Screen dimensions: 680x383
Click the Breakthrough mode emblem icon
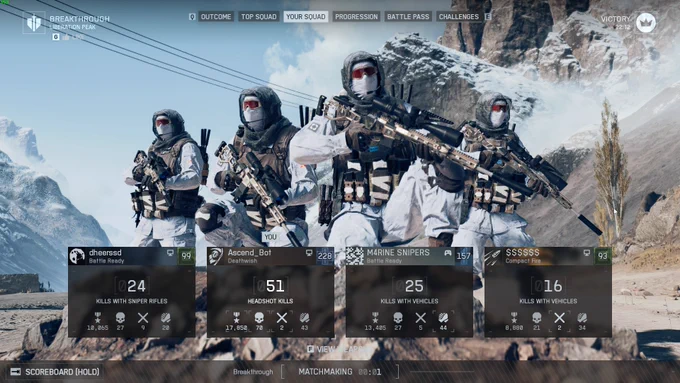(34, 23)
